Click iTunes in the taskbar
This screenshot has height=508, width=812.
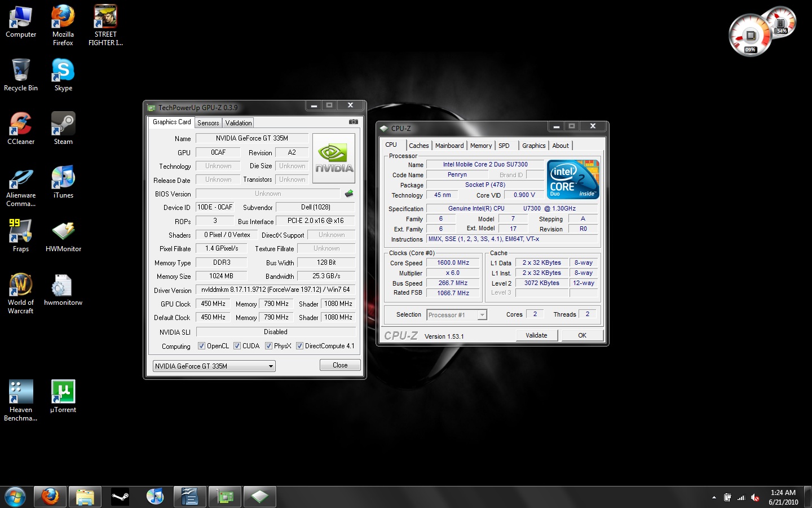155,497
